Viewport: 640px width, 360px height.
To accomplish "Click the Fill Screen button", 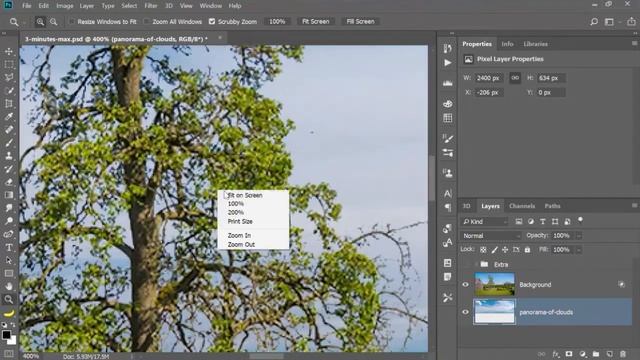I will [360, 22].
